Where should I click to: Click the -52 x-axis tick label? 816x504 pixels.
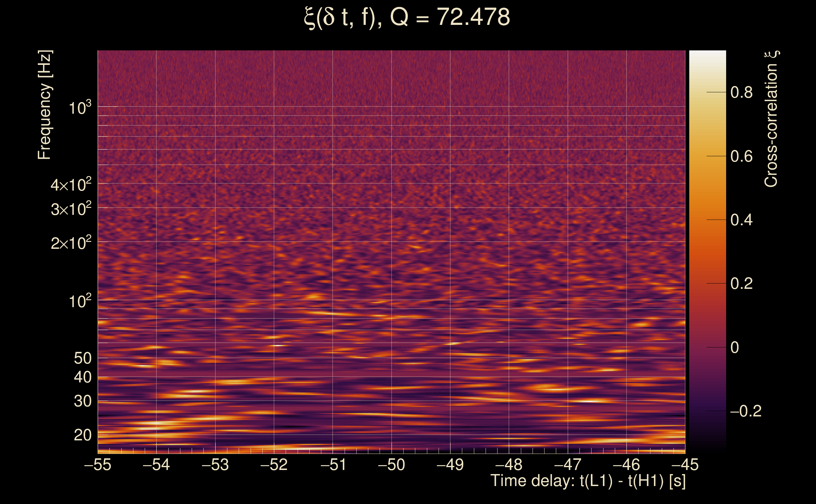pos(274,465)
